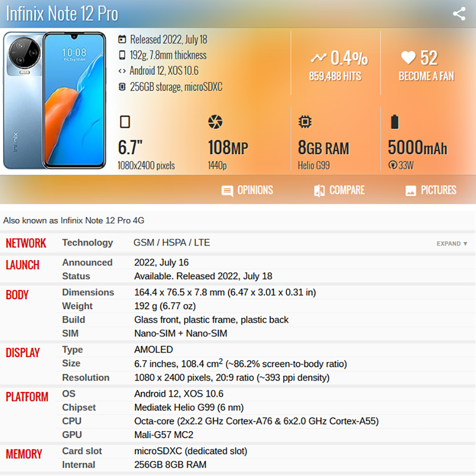Click the Dimensions label

[88, 292]
